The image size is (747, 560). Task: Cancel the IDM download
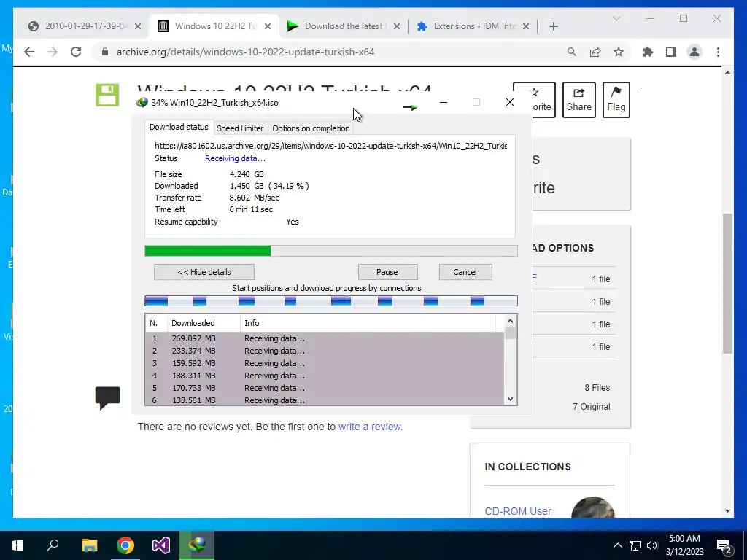[465, 272]
